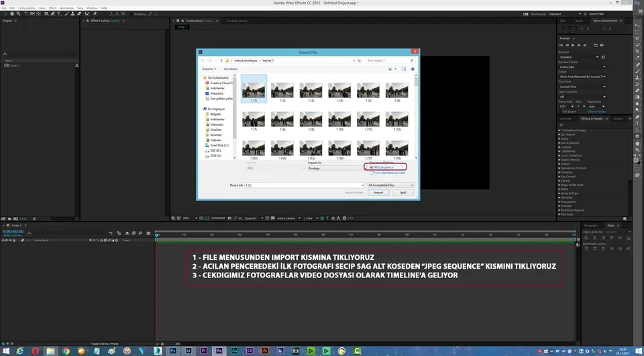
Task: Jump to last frame in Preview panel
Action: (x=585, y=45)
